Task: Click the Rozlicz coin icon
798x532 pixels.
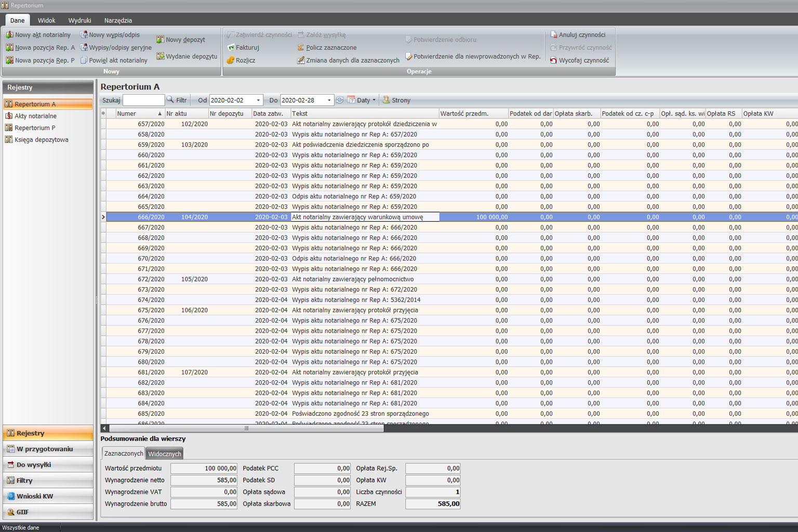Action: 231,60
